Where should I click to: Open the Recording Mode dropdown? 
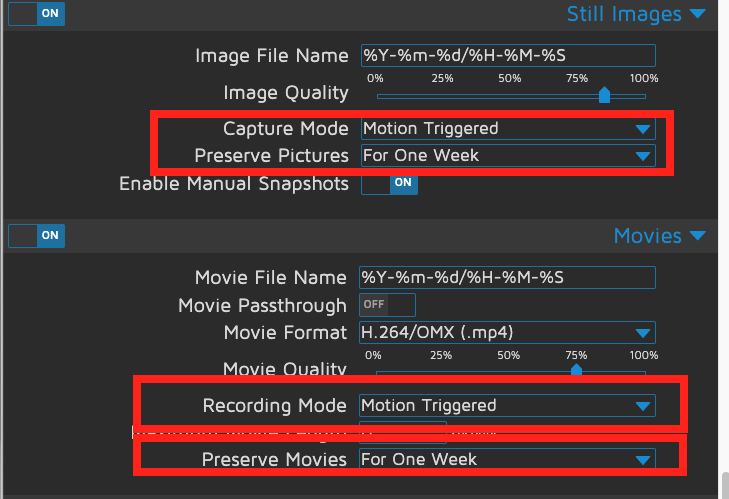[x=506, y=405]
